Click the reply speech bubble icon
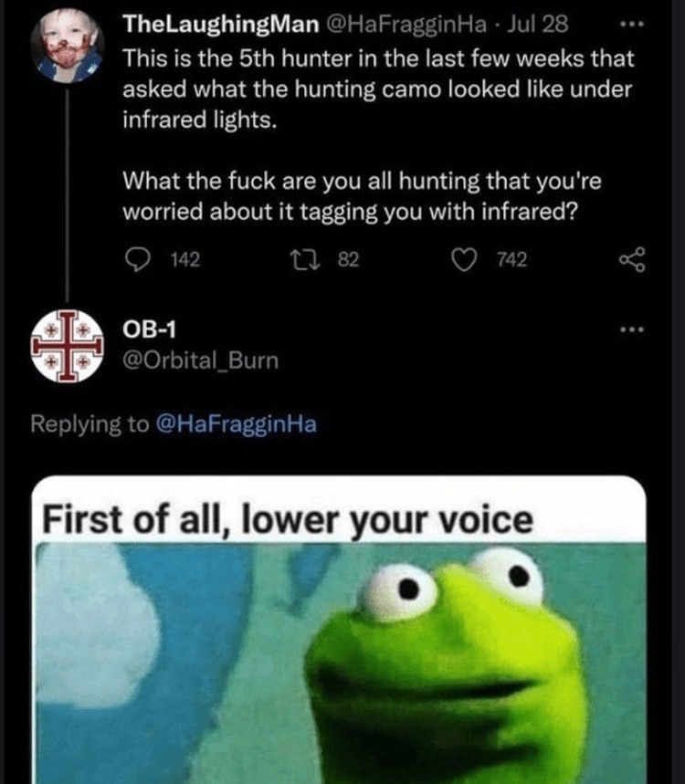The height and width of the screenshot is (784, 685). pyautogui.click(x=140, y=260)
